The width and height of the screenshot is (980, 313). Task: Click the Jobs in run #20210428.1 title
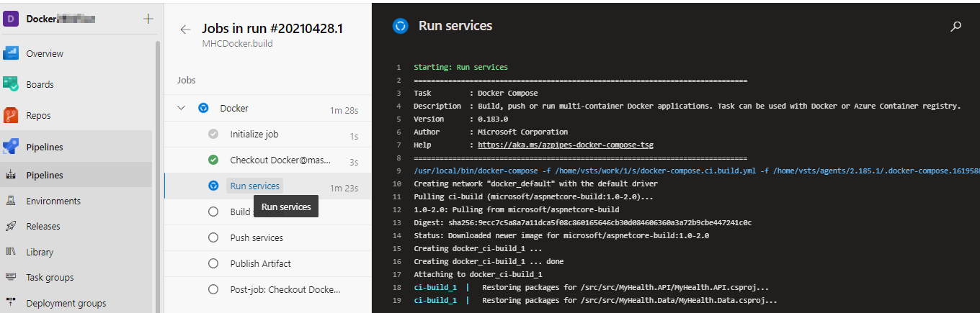click(x=272, y=29)
